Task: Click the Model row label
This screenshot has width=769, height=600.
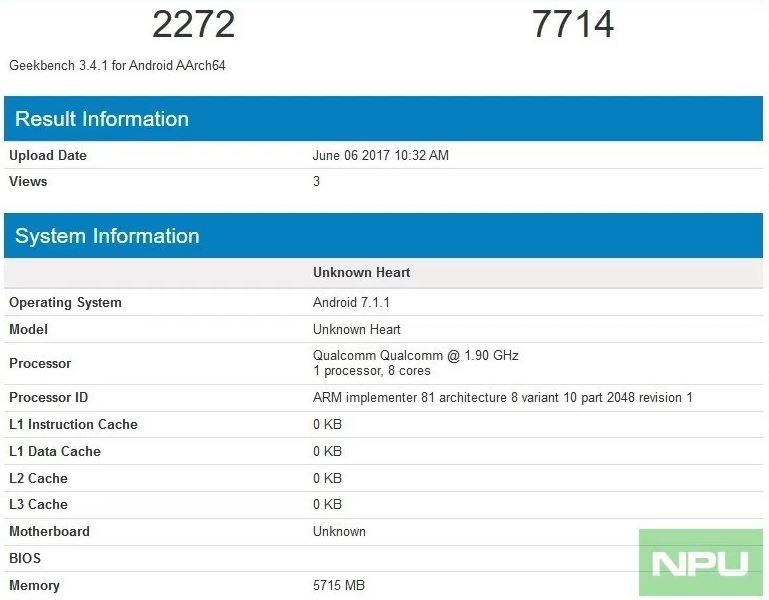Action: (x=28, y=330)
